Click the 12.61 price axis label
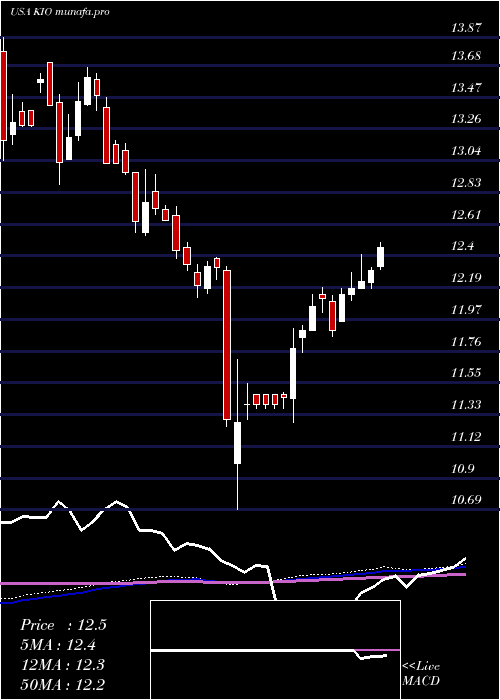Viewport: 500px width, 700px height. click(466, 215)
